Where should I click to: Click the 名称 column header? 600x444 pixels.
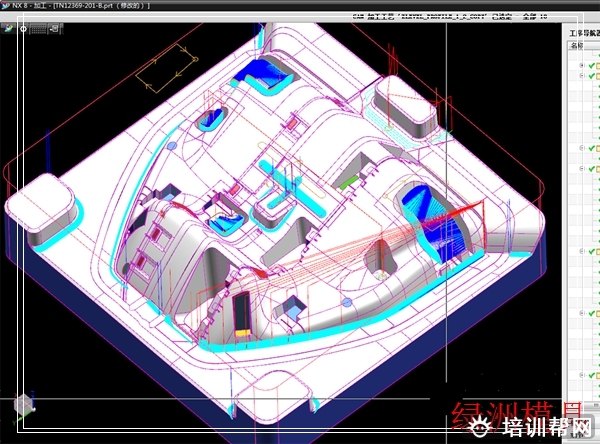tap(578, 46)
